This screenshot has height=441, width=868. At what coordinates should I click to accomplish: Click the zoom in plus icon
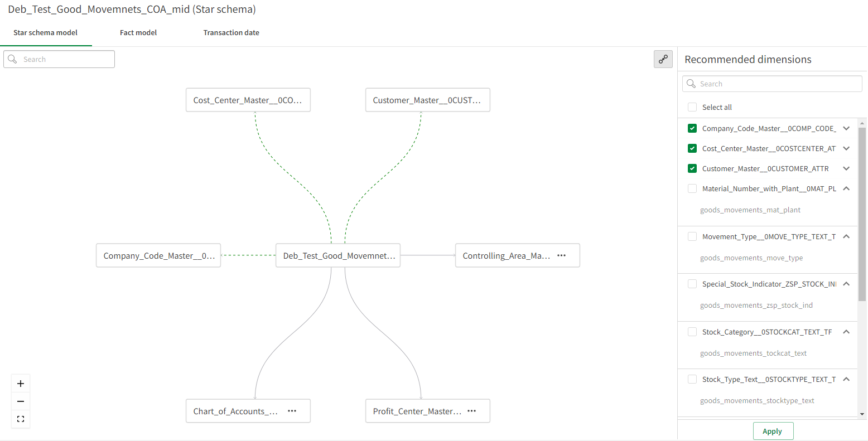21,384
